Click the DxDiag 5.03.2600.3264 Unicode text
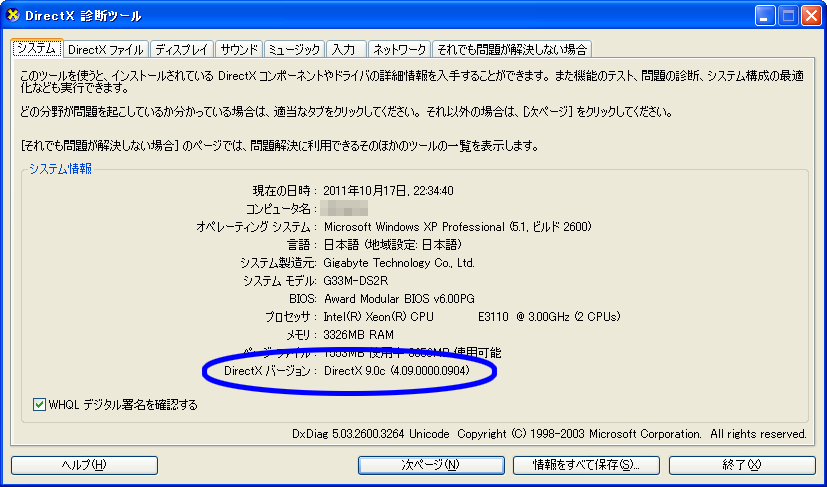 (x=371, y=434)
